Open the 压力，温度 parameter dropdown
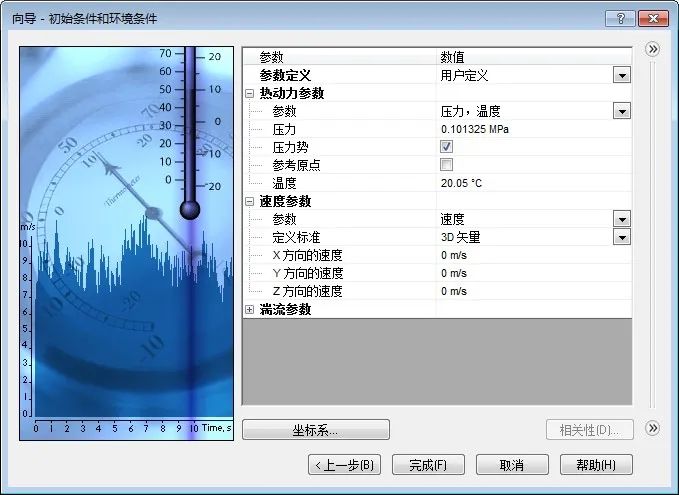This screenshot has height=495, width=679. [622, 111]
